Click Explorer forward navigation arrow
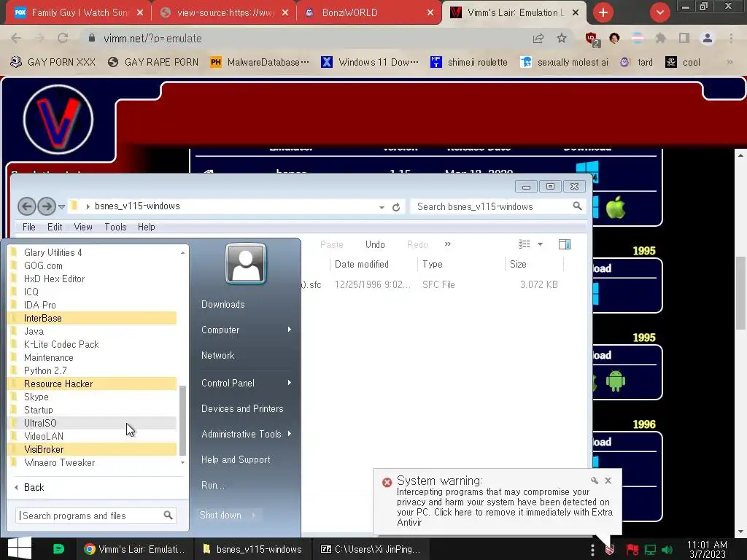 click(46, 206)
